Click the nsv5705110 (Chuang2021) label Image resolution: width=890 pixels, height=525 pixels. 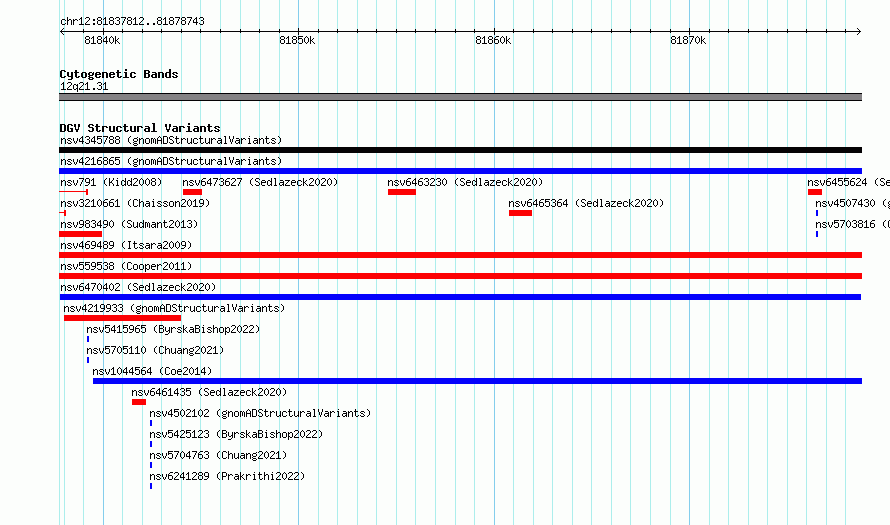coord(155,350)
